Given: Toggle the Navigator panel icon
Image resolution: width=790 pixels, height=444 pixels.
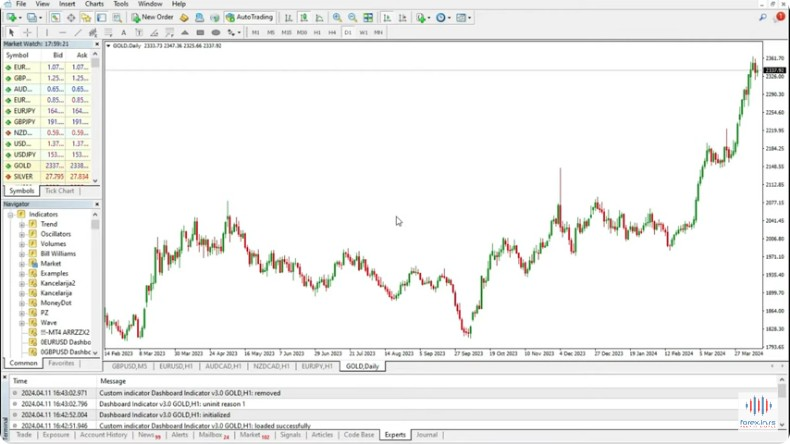Looking at the screenshot, I should coord(86,18).
